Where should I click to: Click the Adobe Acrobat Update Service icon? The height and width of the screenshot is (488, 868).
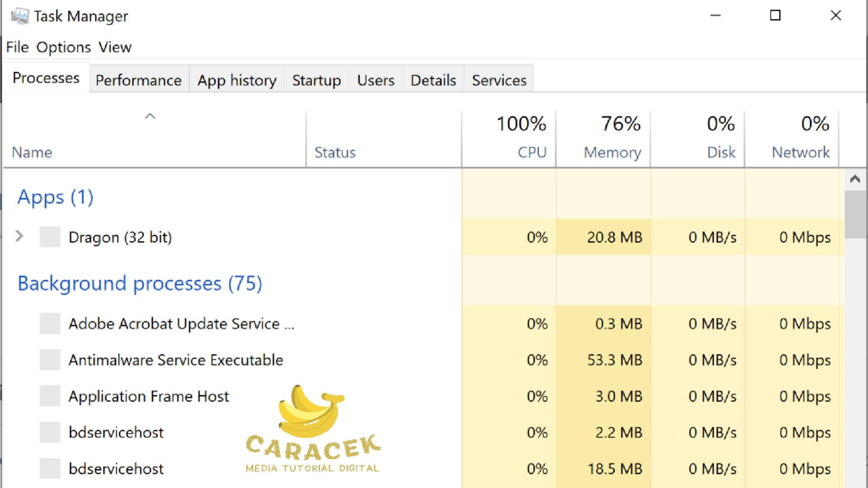pyautogui.click(x=50, y=323)
